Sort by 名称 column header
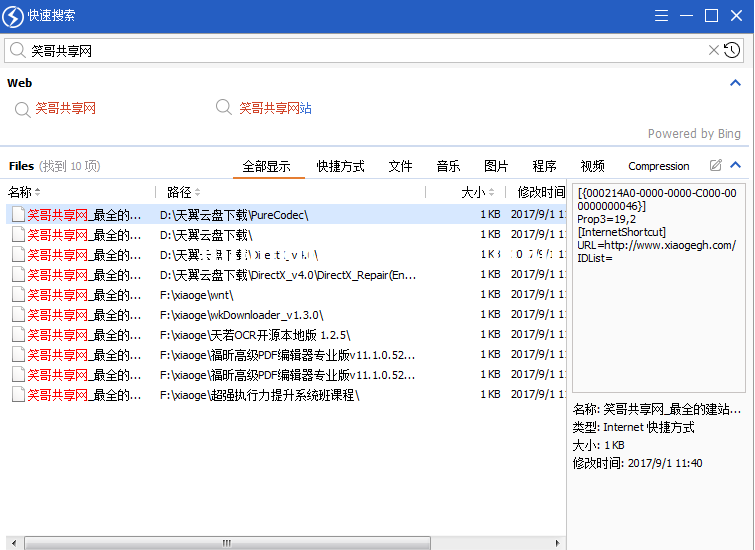 [x=22, y=192]
